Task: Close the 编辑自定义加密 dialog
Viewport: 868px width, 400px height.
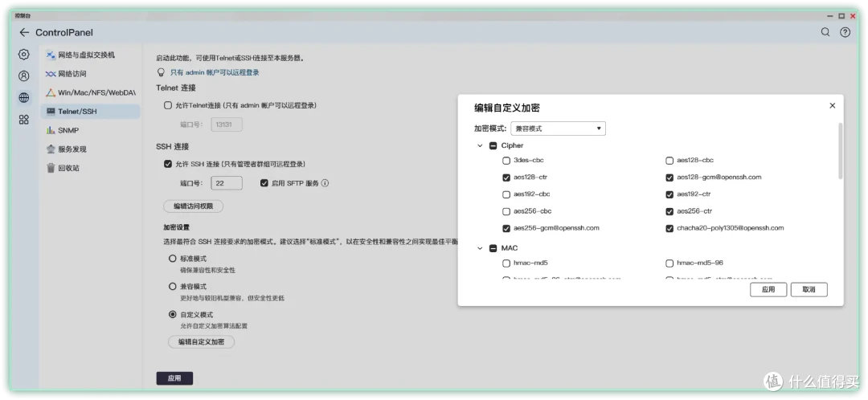Action: (x=832, y=105)
